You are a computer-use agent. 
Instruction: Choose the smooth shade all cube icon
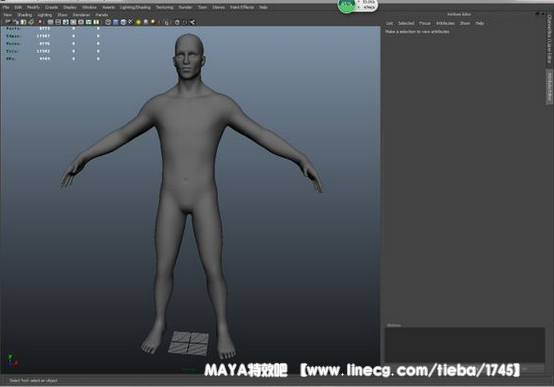[x=116, y=22]
